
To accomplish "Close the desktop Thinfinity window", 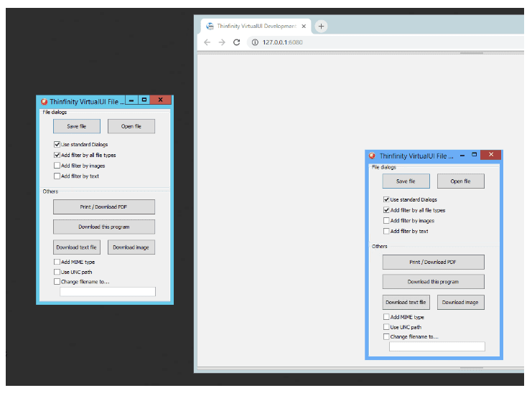I will point(161,100).
